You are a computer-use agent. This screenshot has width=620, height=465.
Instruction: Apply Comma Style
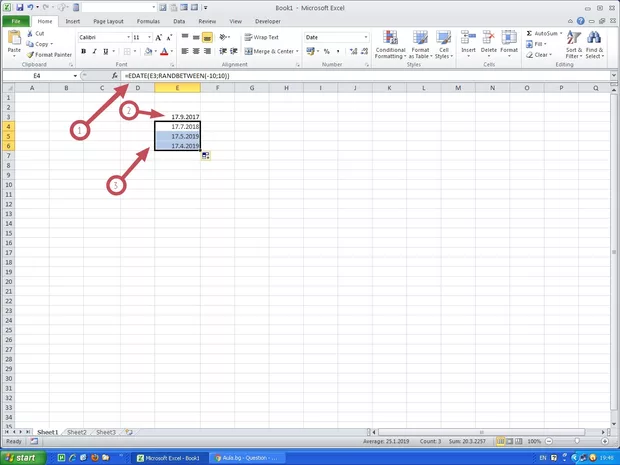338,51
